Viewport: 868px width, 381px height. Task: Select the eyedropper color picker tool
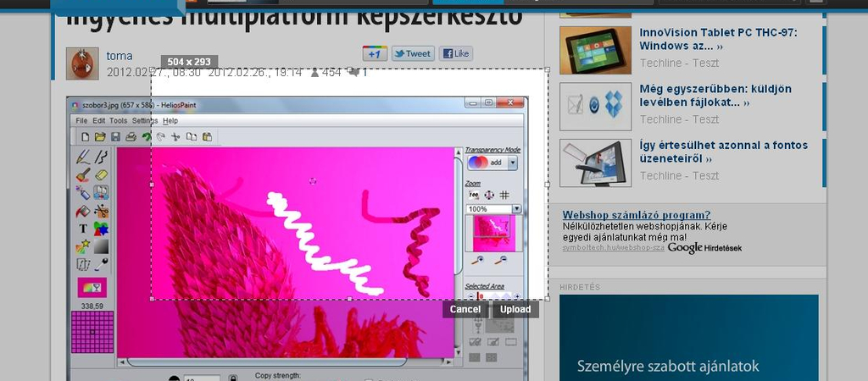[x=101, y=264]
